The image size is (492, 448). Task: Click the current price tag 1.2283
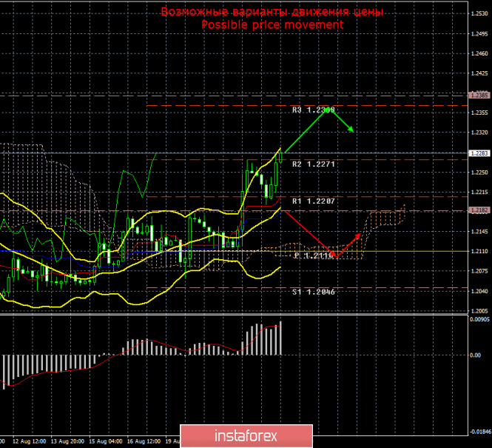coord(479,153)
